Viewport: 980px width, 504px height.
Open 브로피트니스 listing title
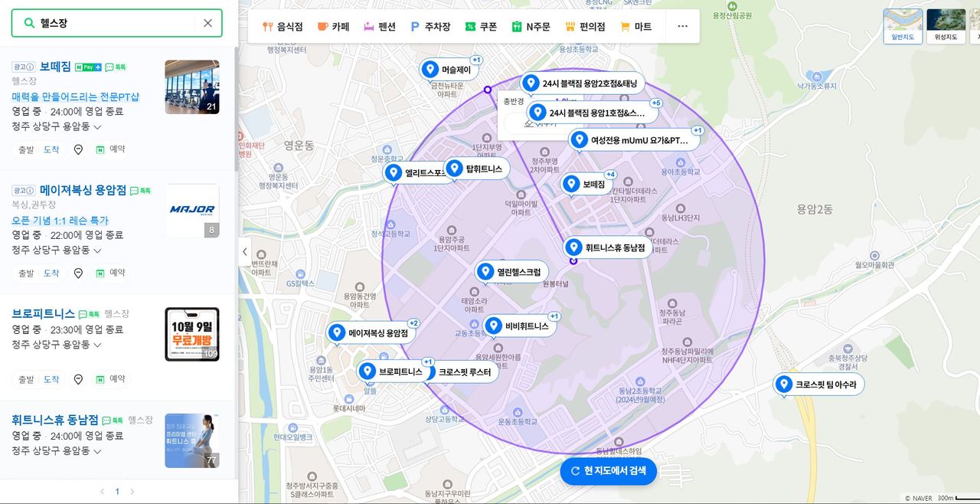point(44,314)
